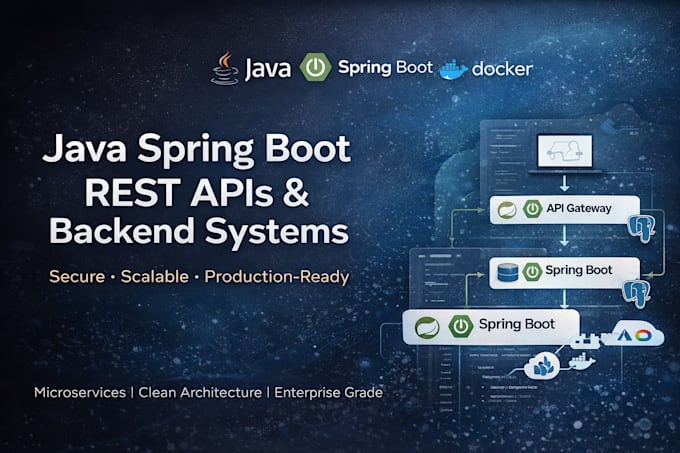Click the word 'Scalable' in the tagline
This screenshot has height=453, width=680.
pos(155,277)
